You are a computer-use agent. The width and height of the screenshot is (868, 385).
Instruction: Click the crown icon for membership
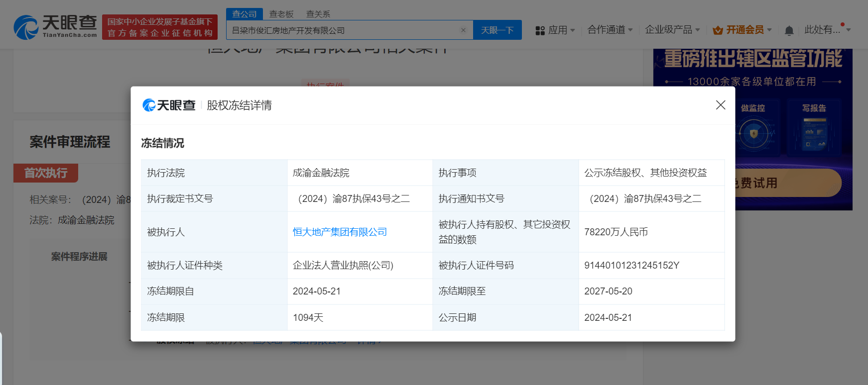[718, 31]
